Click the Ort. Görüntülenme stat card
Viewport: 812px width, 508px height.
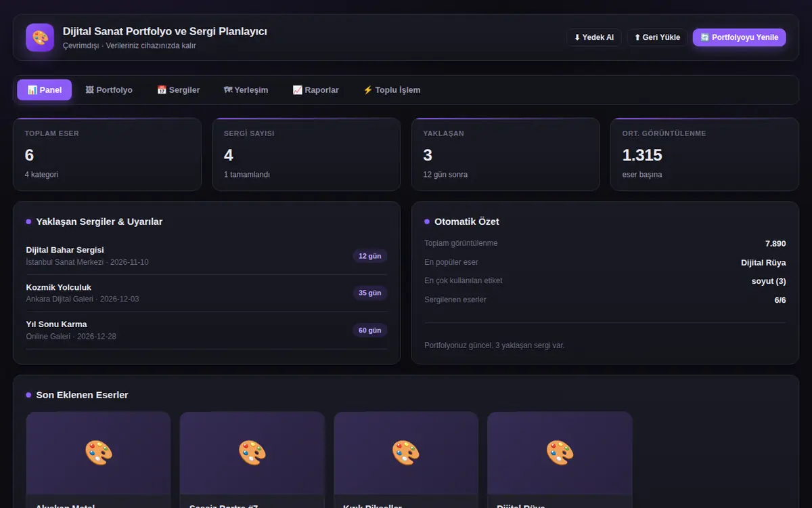(x=704, y=154)
